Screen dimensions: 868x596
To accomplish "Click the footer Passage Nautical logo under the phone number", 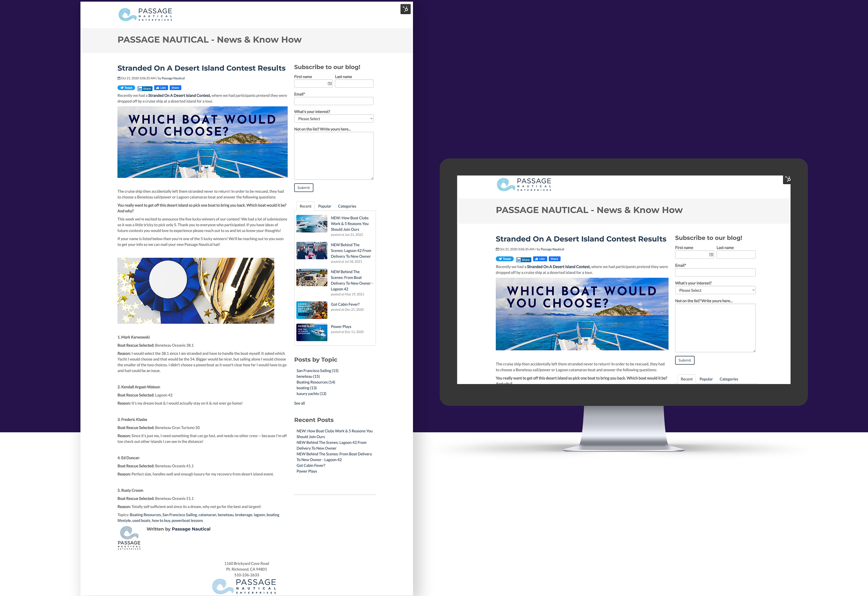I will point(245,586).
